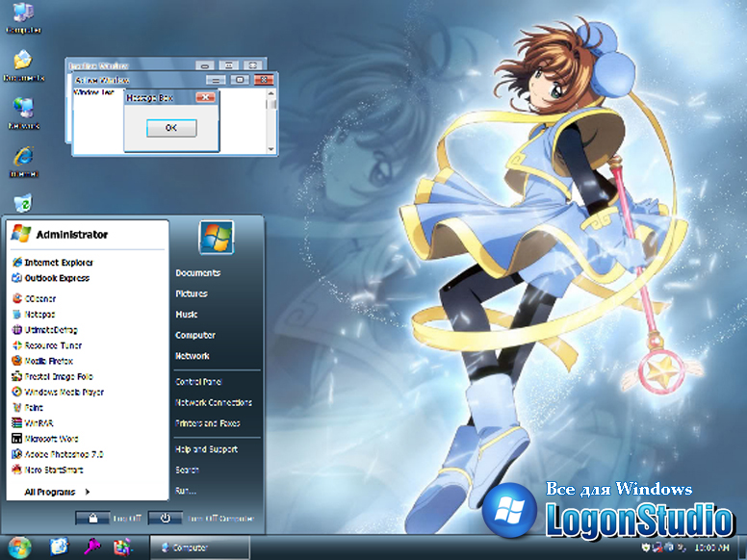Launch Internet Explorer from Start menu
Viewport: 747px width, 560px height.
(53, 263)
